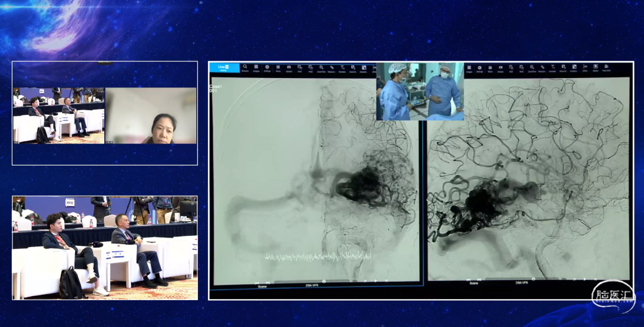
Task: Click Ref2 in the left viewer toolbar
Action: point(311,68)
